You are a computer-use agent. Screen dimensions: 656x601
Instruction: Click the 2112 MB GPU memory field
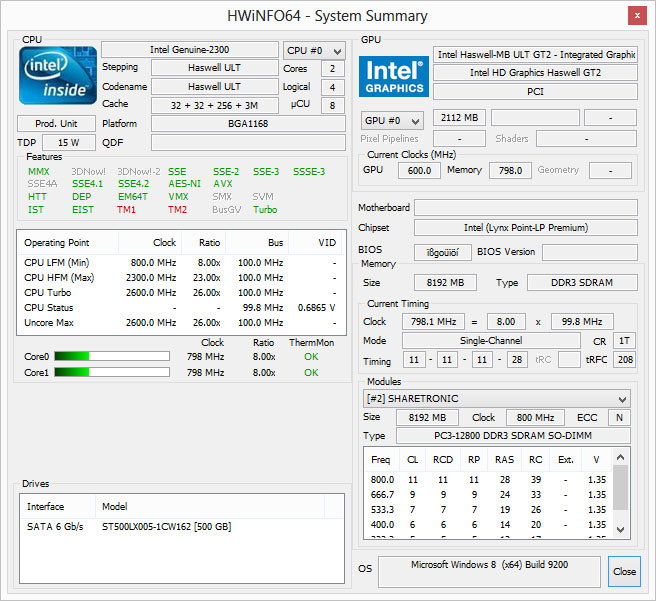459,118
